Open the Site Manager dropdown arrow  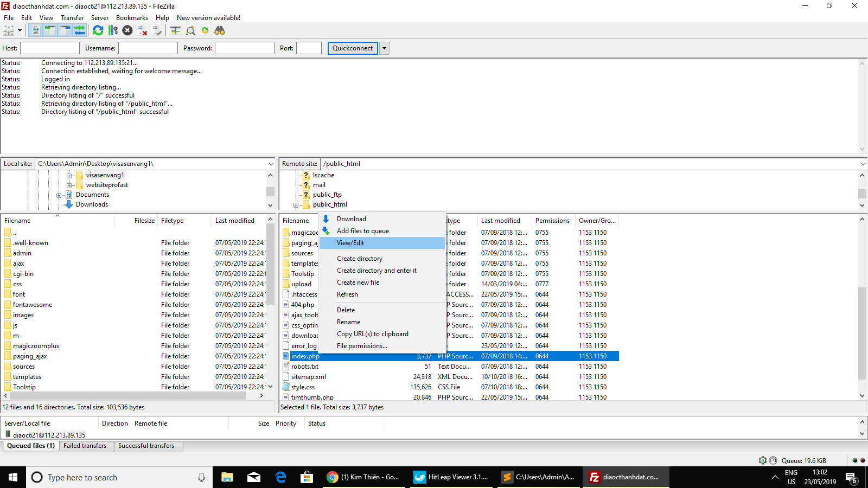[x=20, y=30]
